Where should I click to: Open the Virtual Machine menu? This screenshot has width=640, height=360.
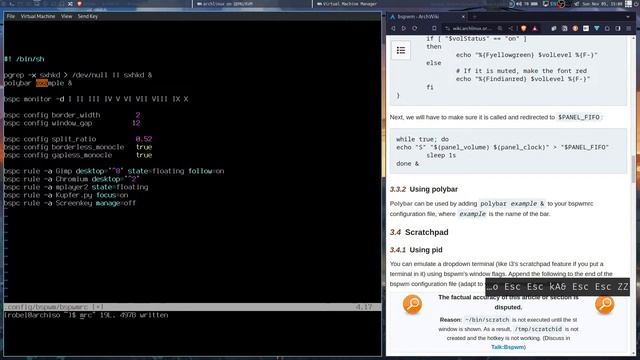coord(38,16)
